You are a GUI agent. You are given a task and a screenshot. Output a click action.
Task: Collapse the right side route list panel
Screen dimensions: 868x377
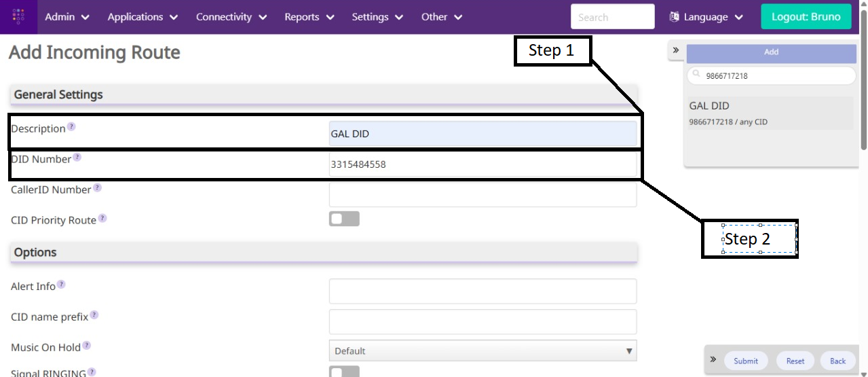pyautogui.click(x=676, y=51)
